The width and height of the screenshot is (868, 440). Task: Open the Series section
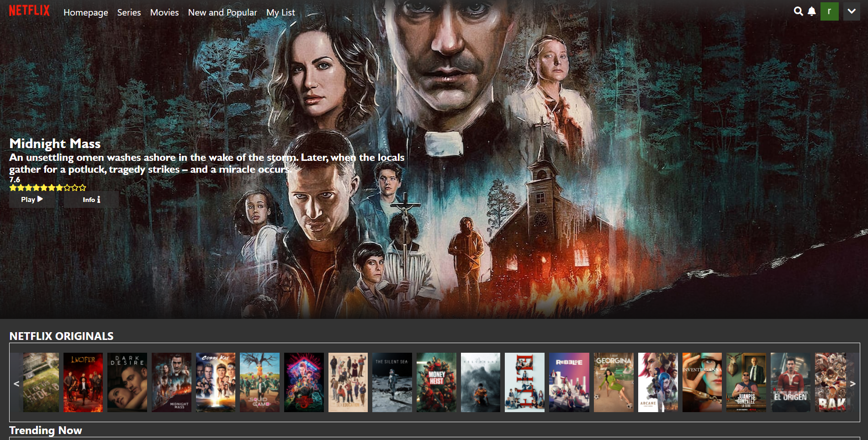click(x=129, y=12)
